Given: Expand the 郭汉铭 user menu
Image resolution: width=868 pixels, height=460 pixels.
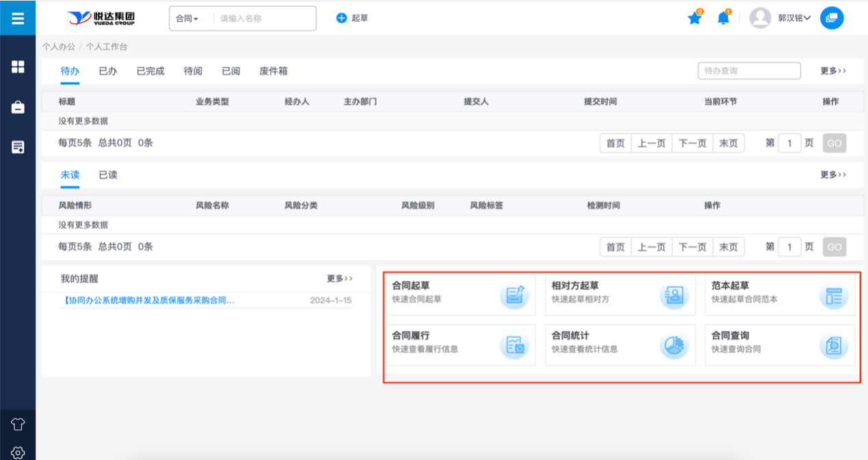Looking at the screenshot, I should click(793, 18).
